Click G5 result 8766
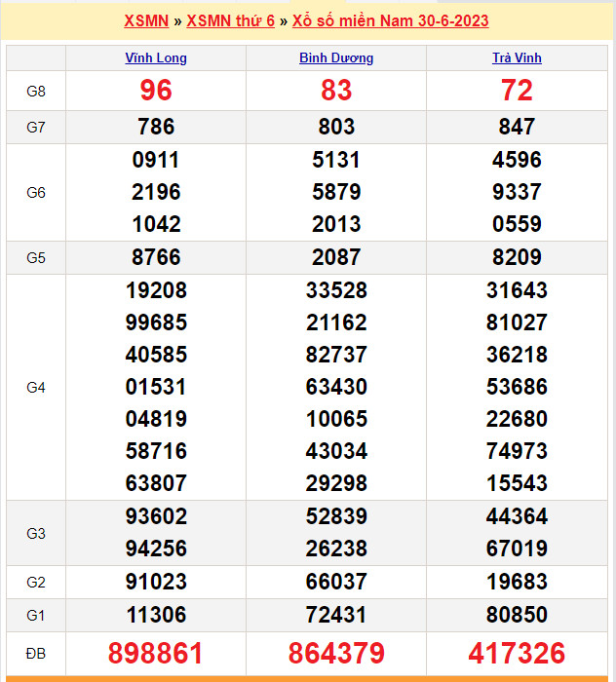This screenshot has width=616, height=682. 156,257
